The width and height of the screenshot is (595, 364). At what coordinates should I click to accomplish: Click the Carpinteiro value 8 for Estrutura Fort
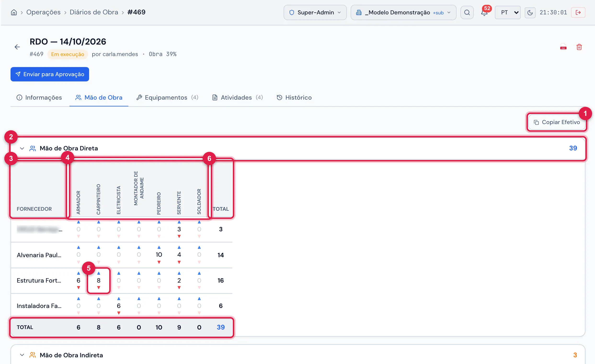pos(98,280)
